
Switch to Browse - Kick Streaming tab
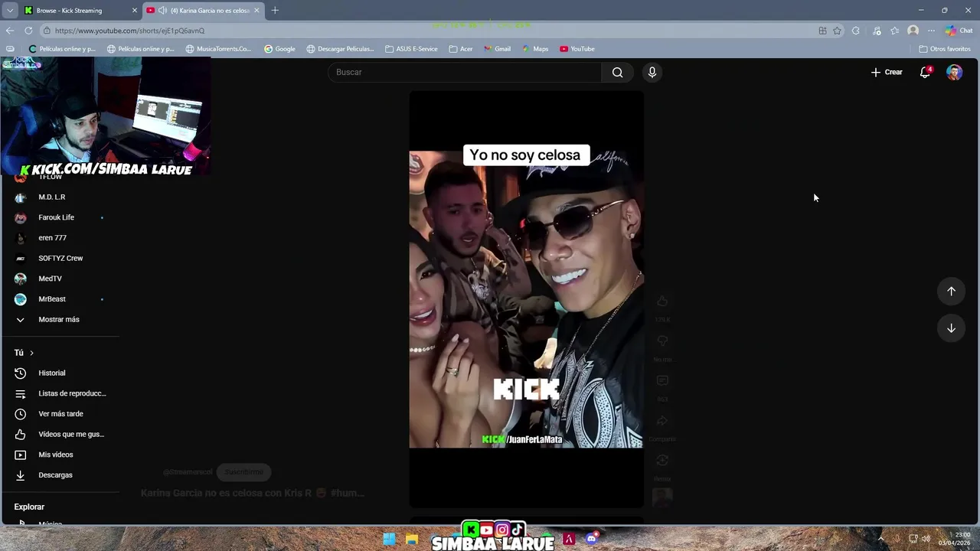click(80, 11)
